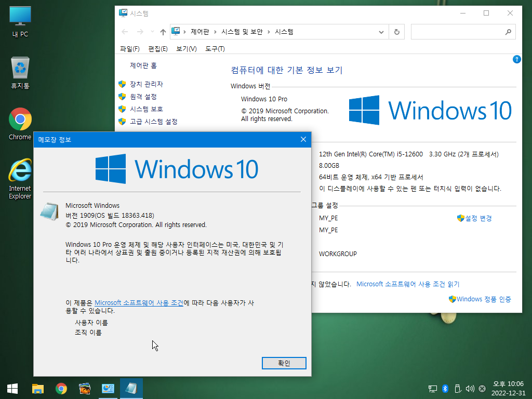Screen dimensions: 532x399
Task: Select 제어판 in the breadcrumb path
Action: [x=200, y=32]
